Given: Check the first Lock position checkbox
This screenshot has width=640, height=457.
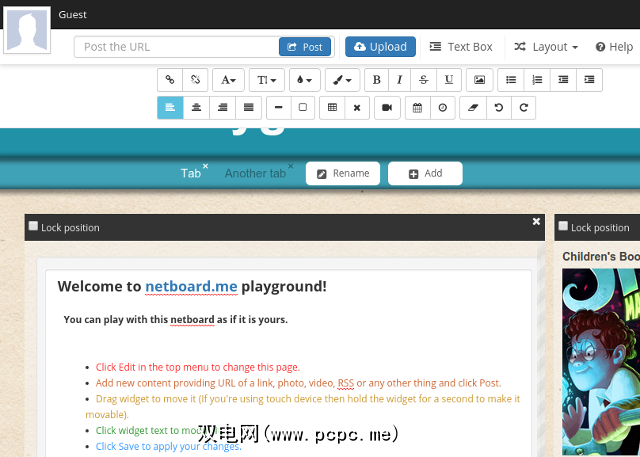Looking at the screenshot, I should click(33, 227).
